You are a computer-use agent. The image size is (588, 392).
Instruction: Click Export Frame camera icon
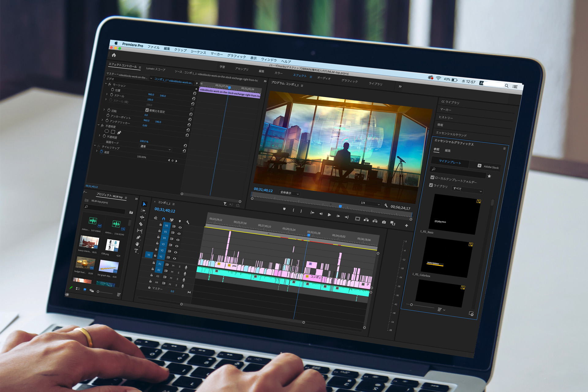pyautogui.click(x=384, y=222)
